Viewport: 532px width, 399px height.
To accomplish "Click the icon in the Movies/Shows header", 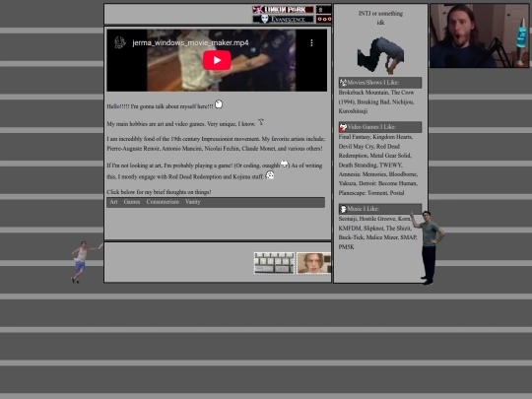I will pyautogui.click(x=343, y=83).
